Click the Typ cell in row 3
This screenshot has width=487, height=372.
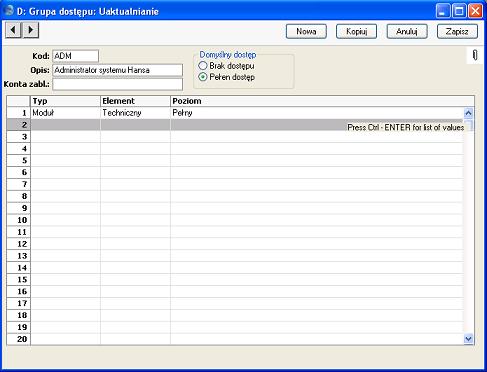pos(65,137)
